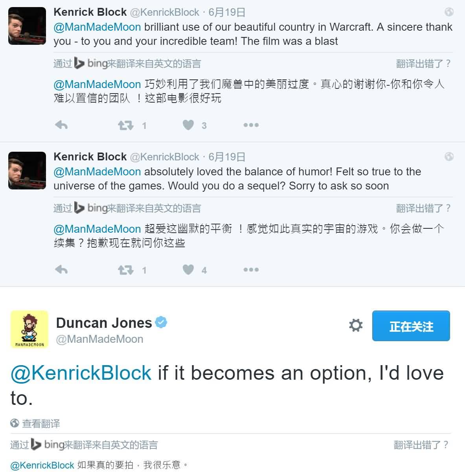Image resolution: width=465 pixels, height=476 pixels.
Task: Reply to the "balance of humor" tweet
Action: (61, 270)
